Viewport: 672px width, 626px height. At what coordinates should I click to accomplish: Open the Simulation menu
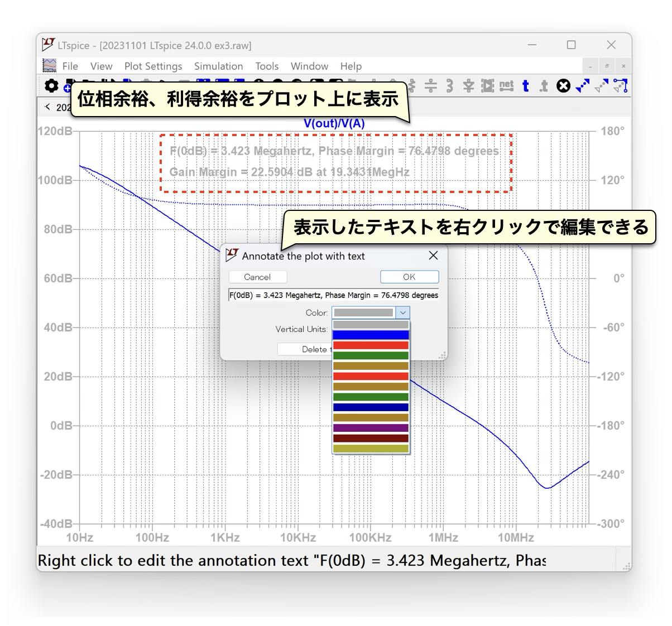point(218,66)
